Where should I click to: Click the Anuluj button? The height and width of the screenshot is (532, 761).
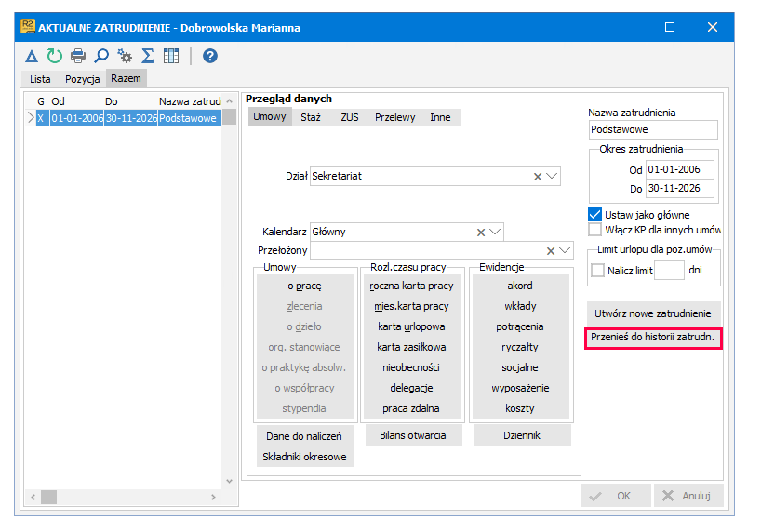click(688, 496)
